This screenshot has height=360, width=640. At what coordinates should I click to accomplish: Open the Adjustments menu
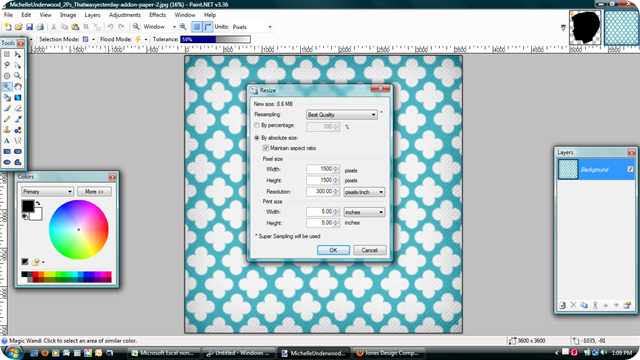click(124, 15)
